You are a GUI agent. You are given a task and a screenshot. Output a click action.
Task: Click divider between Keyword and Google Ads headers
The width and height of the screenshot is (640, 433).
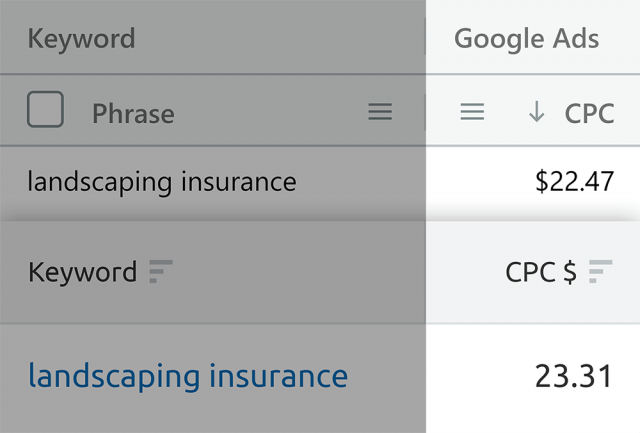click(x=425, y=39)
